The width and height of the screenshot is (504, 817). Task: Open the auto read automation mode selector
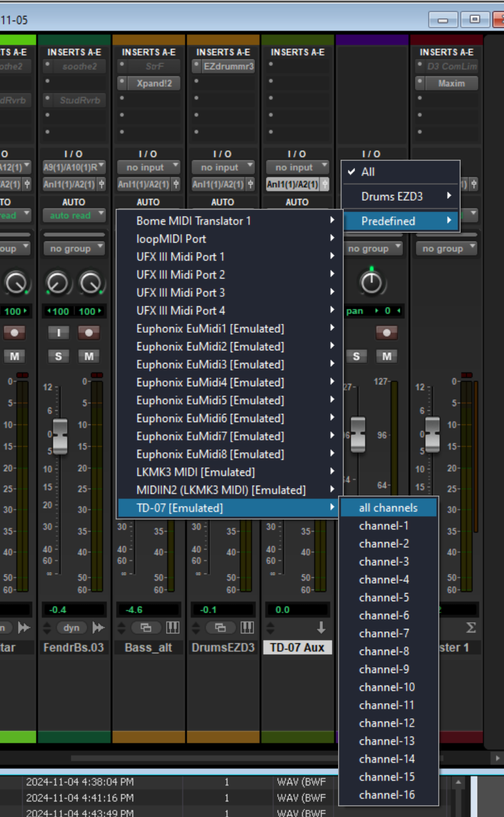(74, 215)
